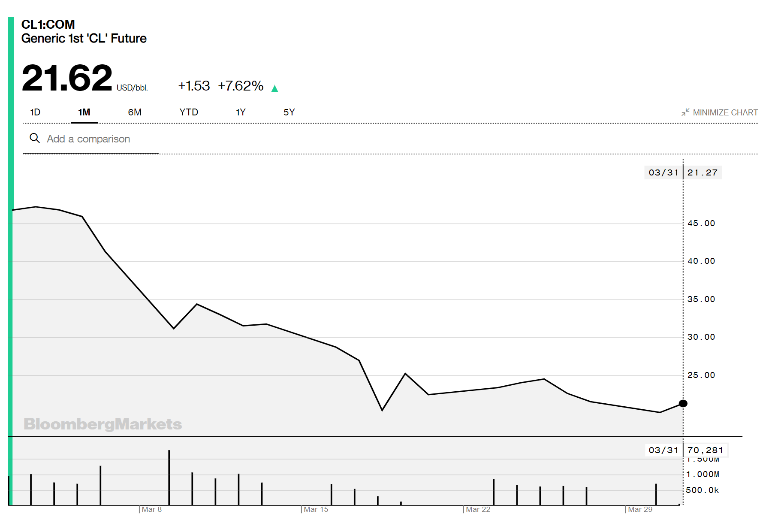Click the BloombergMarkets watermark logo
The height and width of the screenshot is (532, 772).
click(x=103, y=424)
